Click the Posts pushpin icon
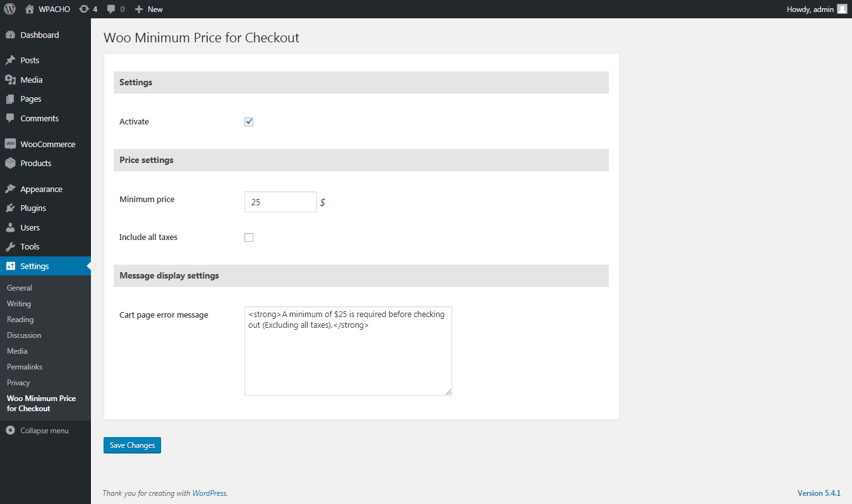 click(10, 61)
